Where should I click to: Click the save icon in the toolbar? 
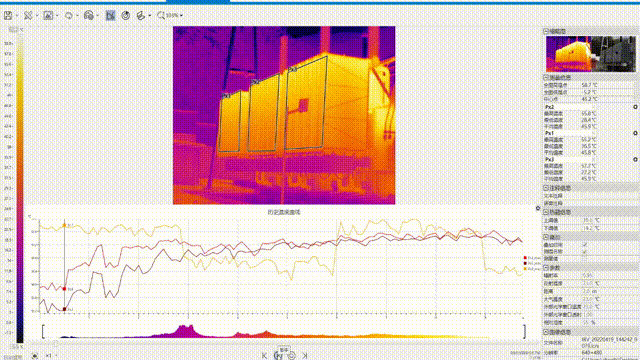(8, 16)
